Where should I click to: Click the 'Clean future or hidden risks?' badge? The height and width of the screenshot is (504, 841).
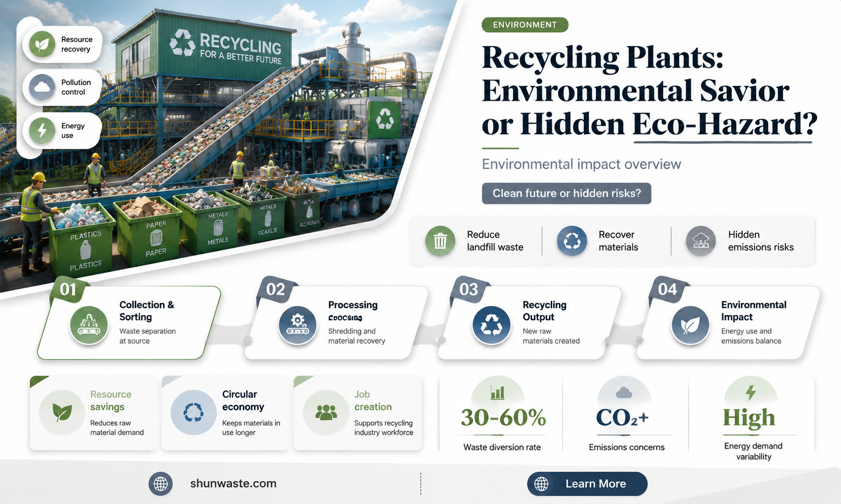pyautogui.click(x=566, y=193)
